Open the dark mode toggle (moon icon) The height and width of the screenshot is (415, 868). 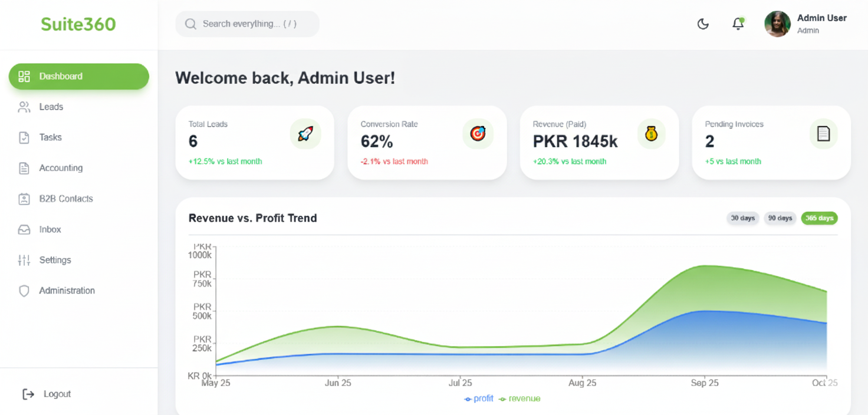(702, 24)
